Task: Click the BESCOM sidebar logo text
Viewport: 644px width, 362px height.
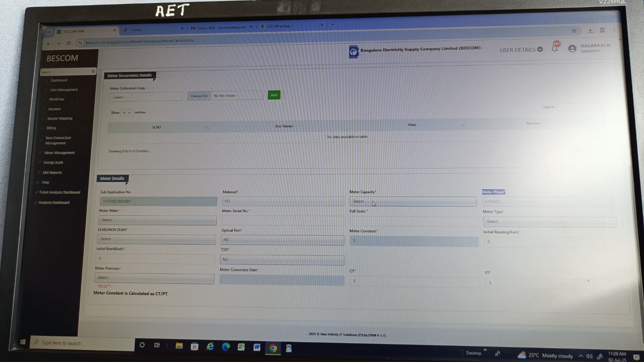Action: point(62,58)
